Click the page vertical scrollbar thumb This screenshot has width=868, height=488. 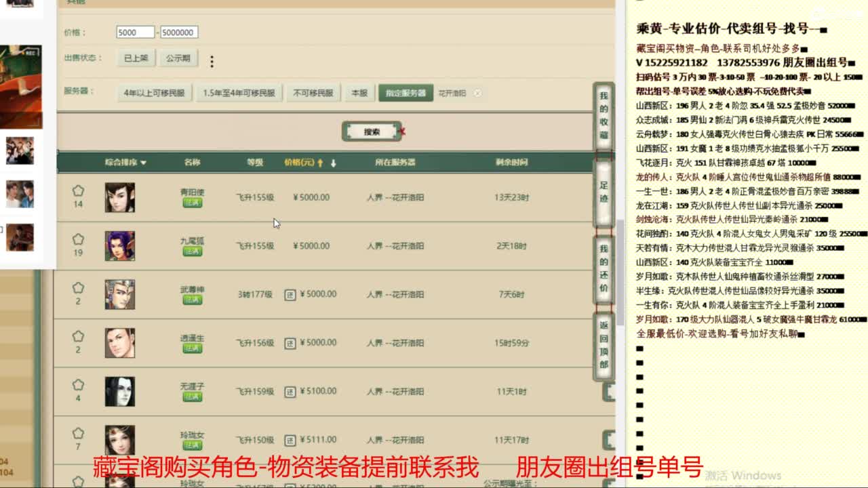click(620, 271)
